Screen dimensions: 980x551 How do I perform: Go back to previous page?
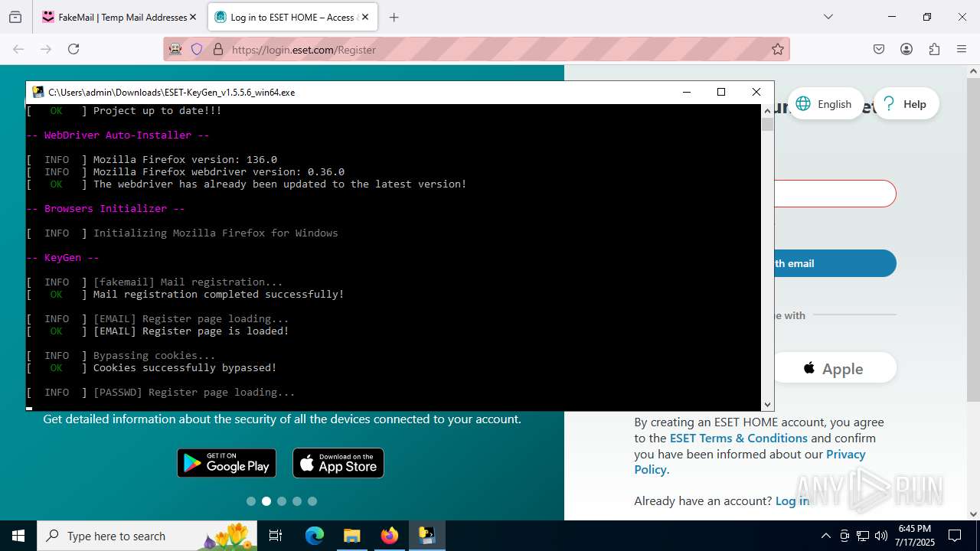coord(18,49)
